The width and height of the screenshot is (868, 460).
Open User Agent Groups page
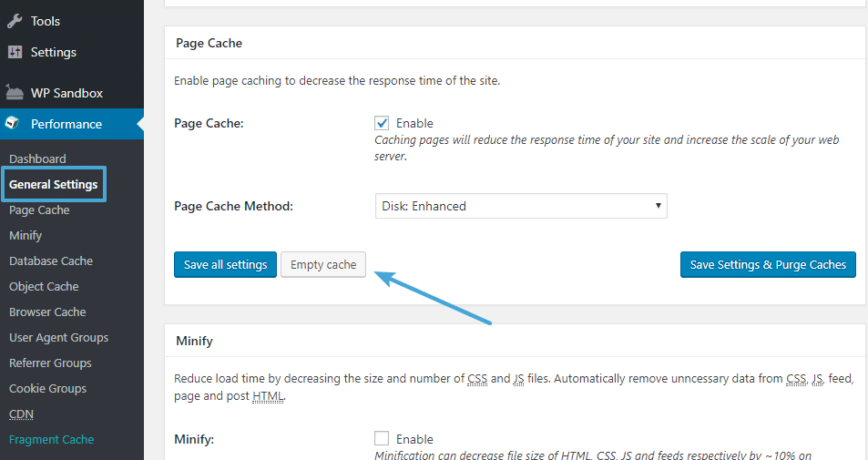[58, 337]
